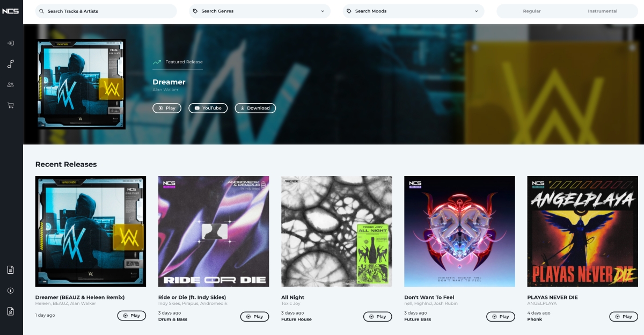Click the NCS logo in sidebar
The width and height of the screenshot is (644, 335).
click(x=10, y=11)
